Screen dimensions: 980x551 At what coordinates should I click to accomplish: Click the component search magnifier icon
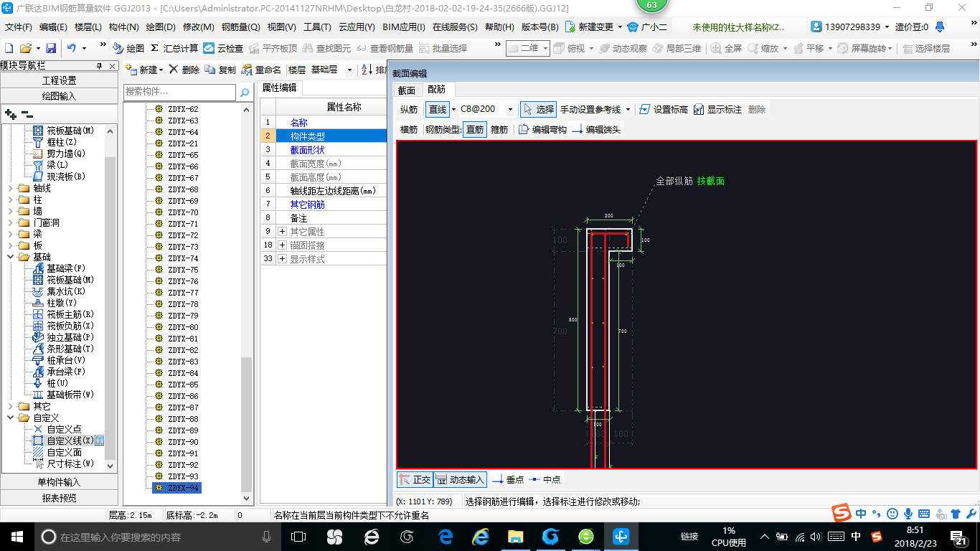point(245,92)
